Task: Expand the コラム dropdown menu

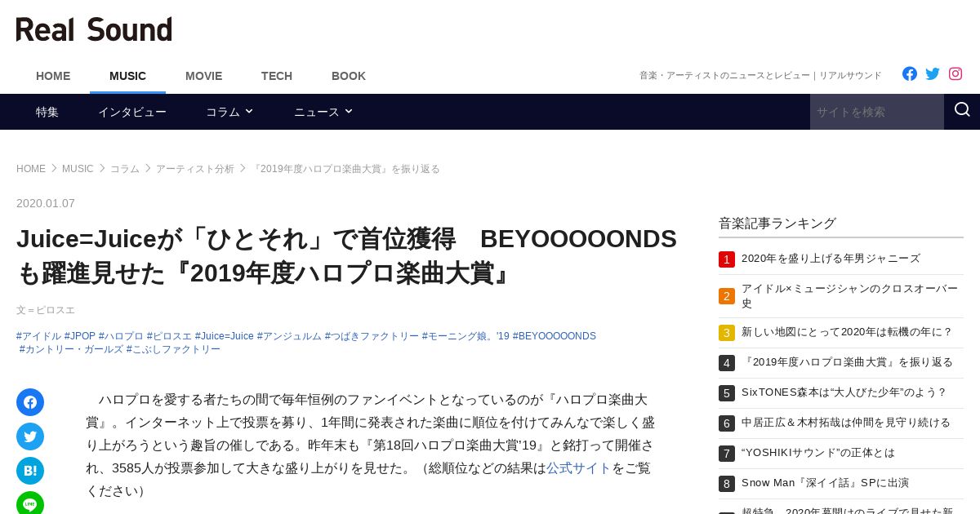Action: click(x=229, y=112)
